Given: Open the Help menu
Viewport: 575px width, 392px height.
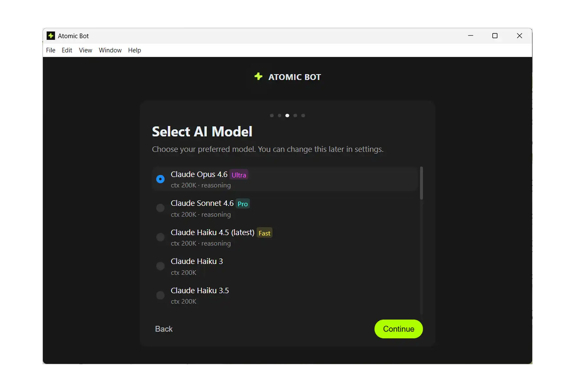Looking at the screenshot, I should [134, 50].
